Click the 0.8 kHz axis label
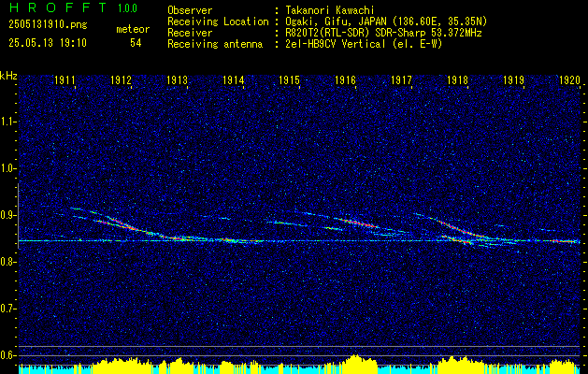Screen dimensions: 588x374 7,262
